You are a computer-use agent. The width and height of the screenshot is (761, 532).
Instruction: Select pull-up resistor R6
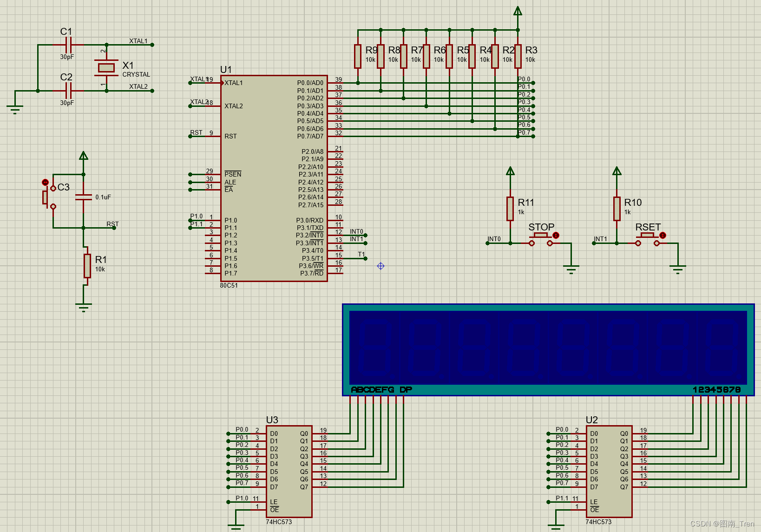426,56
